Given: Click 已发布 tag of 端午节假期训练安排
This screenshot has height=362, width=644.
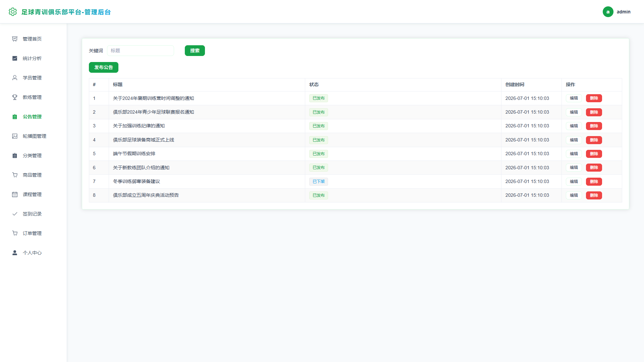Looking at the screenshot, I should pos(318,154).
